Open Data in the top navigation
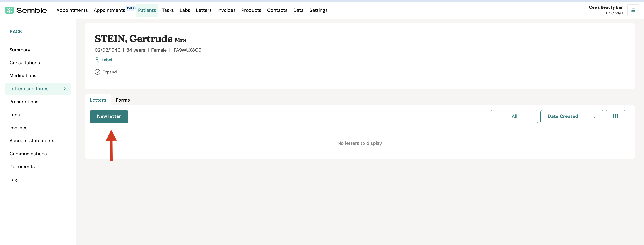This screenshot has height=245, width=644. (x=298, y=10)
